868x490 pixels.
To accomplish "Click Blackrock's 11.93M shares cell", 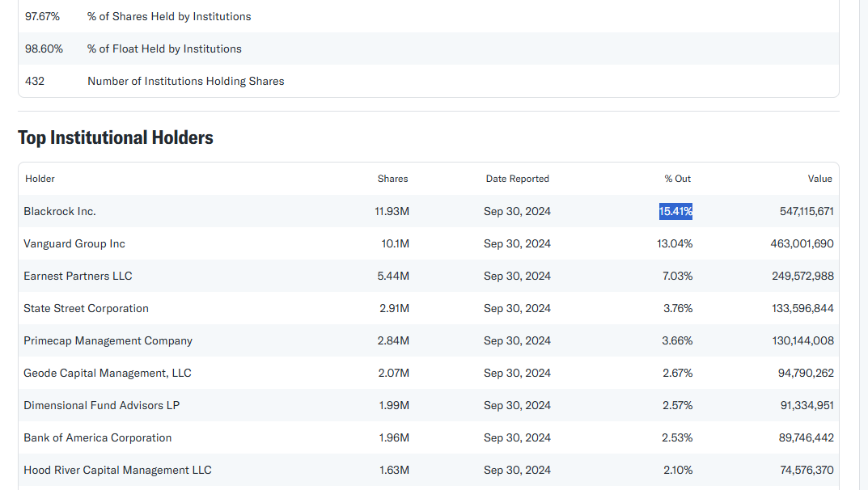I will coord(392,211).
